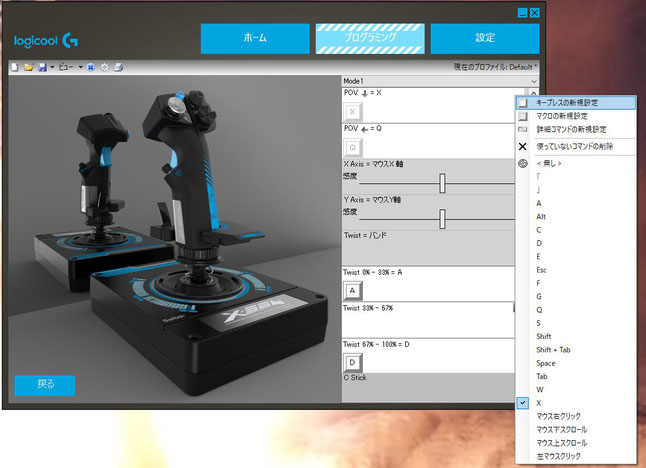Image resolution: width=646 pixels, height=468 pixels.
Task: Click the C Stick row
Action: pyautogui.click(x=428, y=388)
